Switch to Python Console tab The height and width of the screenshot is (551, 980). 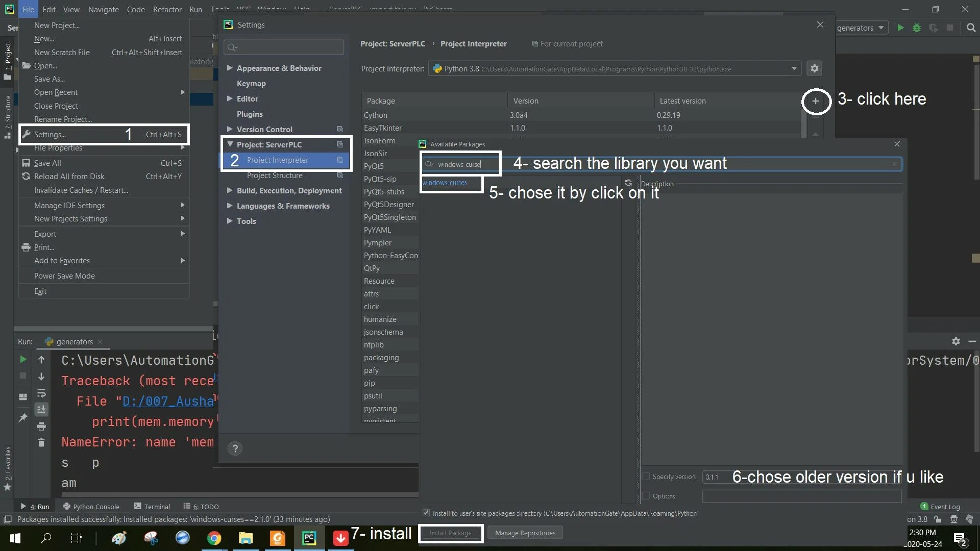coord(91,507)
